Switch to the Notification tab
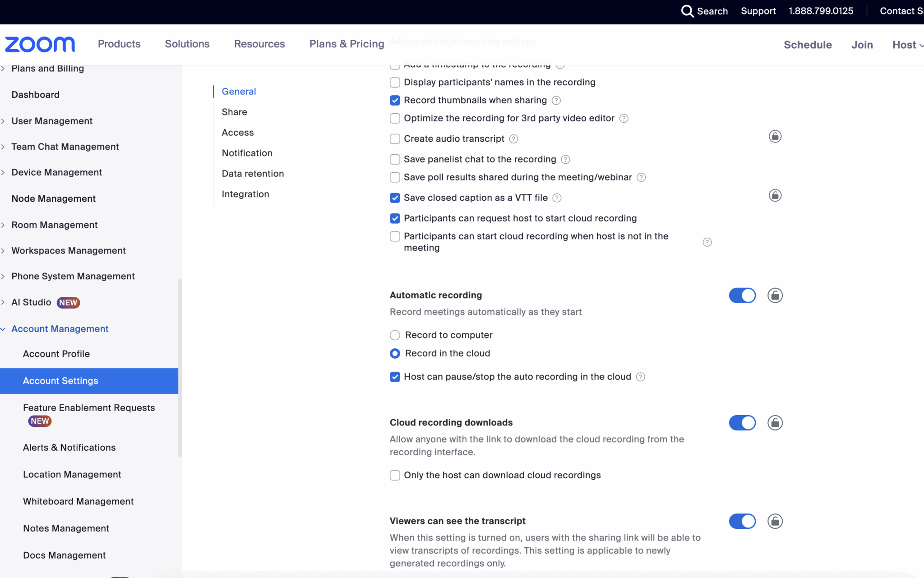Viewport: 924px width, 578px height. pos(247,153)
